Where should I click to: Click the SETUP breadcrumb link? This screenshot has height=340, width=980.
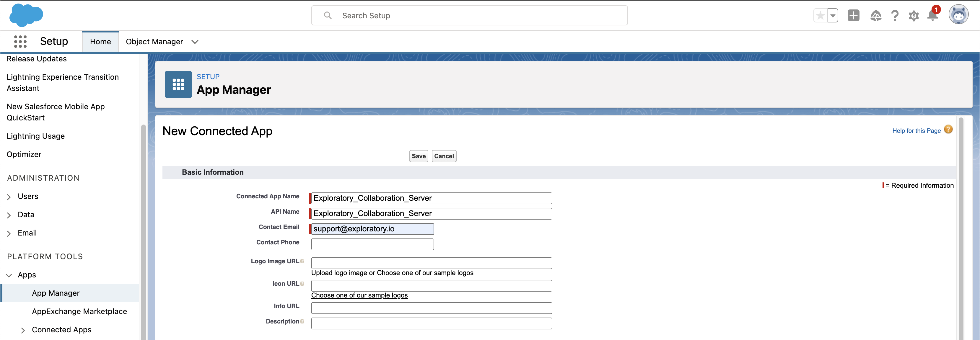pos(208,76)
